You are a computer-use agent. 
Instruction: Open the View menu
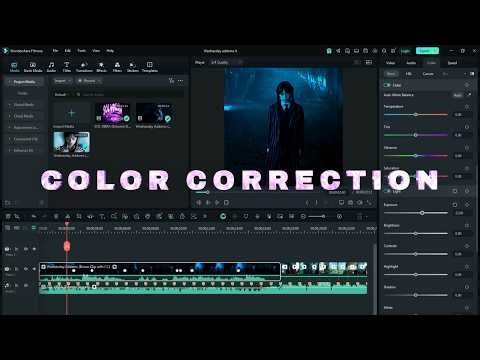(96, 51)
